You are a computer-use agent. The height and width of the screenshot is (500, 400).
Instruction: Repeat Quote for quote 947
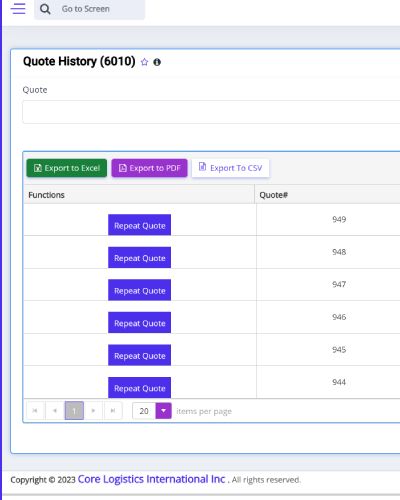[x=139, y=290]
